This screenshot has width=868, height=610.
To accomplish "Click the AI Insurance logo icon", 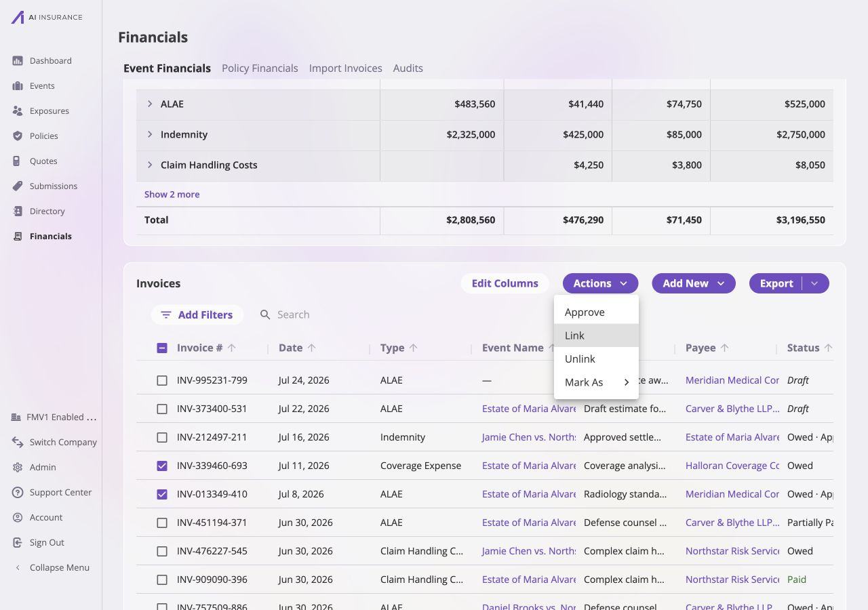I will [x=18, y=17].
